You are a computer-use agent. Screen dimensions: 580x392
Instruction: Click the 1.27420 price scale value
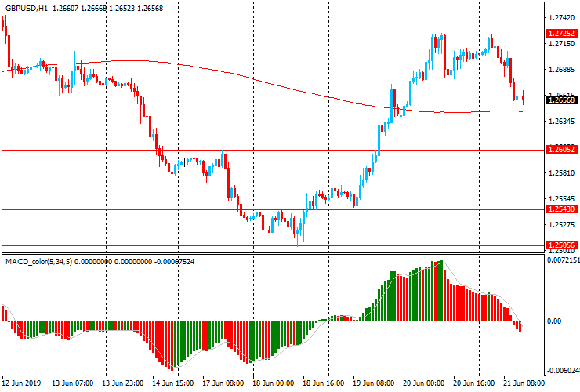[562, 18]
